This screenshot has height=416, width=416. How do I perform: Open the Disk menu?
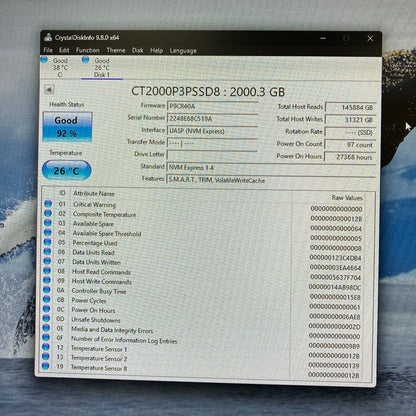tap(137, 50)
